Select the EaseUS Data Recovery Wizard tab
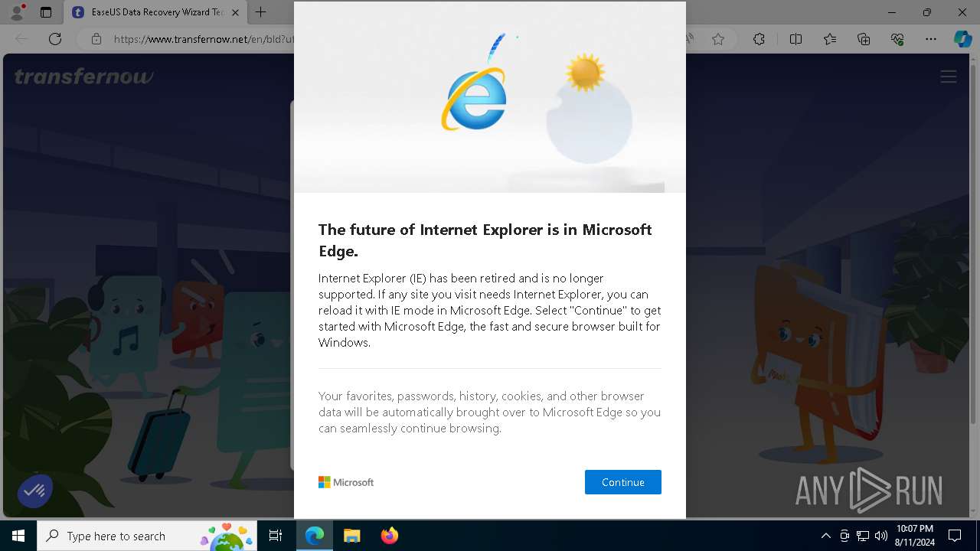 click(x=157, y=12)
